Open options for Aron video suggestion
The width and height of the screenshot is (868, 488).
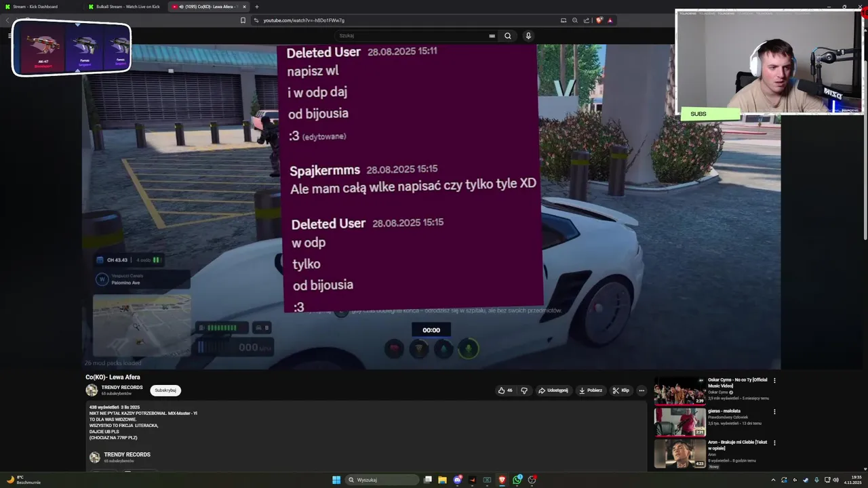[x=774, y=443]
